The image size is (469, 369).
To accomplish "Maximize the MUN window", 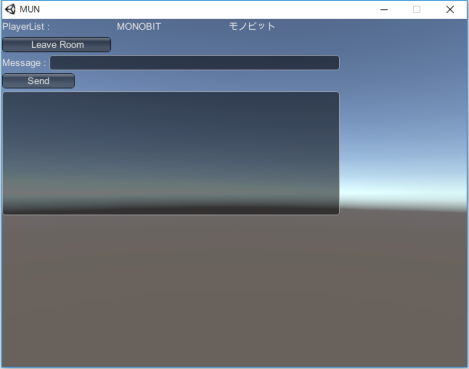I will click(x=417, y=10).
